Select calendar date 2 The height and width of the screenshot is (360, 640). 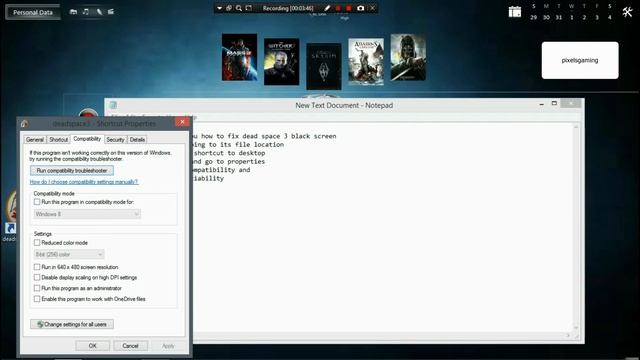click(584, 18)
